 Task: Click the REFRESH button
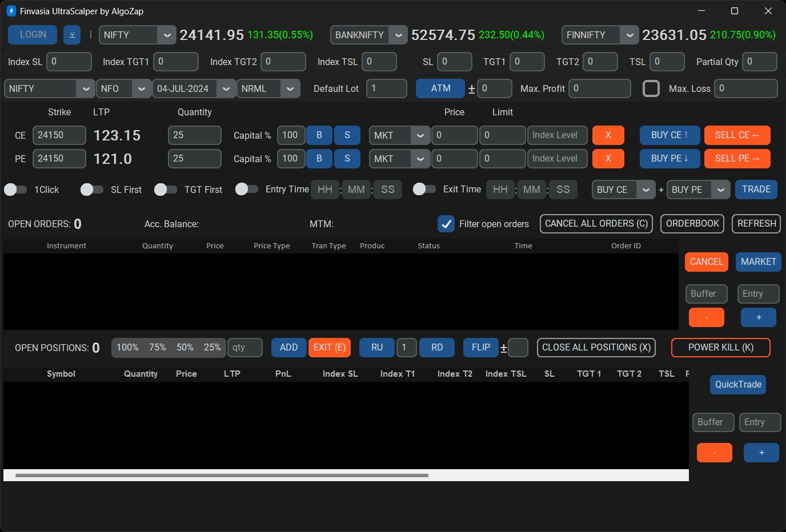[x=756, y=224]
